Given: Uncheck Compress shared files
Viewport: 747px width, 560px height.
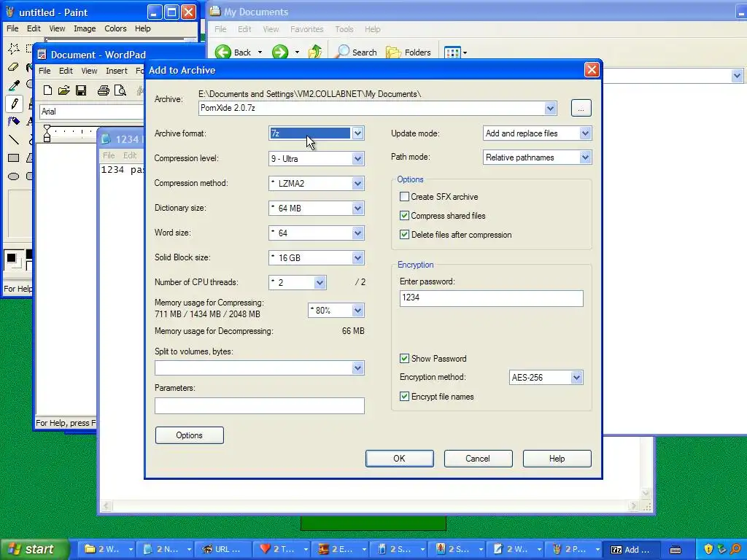Looking at the screenshot, I should pos(404,216).
